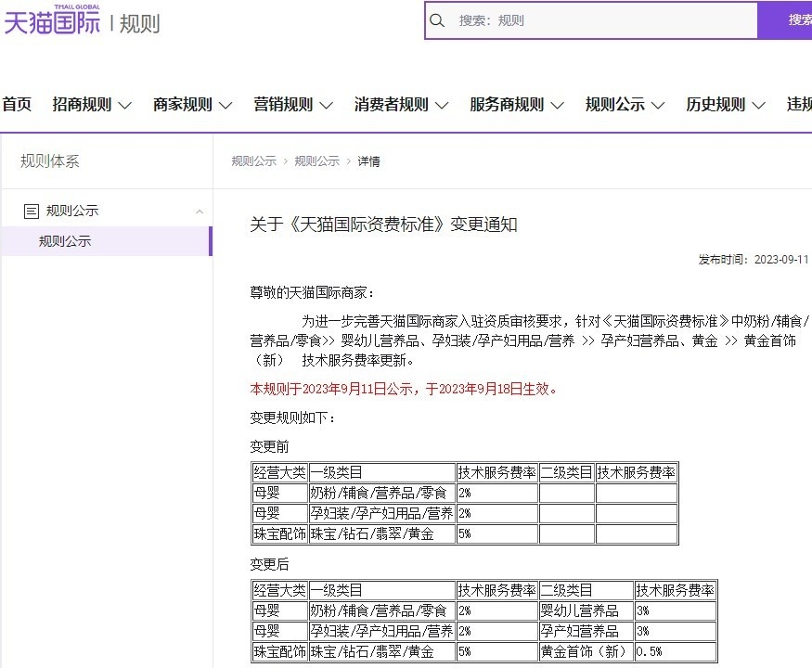Click the 婴幼儿营养品 cell in 变更后 table

(x=586, y=611)
